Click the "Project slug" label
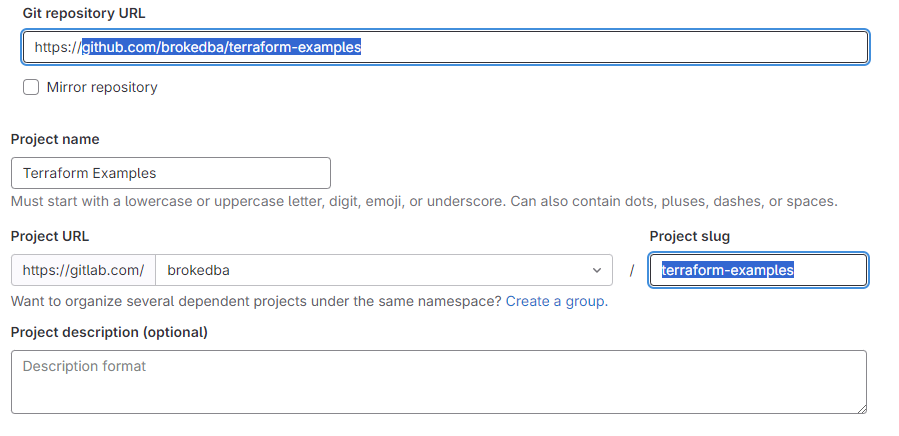 click(x=690, y=236)
